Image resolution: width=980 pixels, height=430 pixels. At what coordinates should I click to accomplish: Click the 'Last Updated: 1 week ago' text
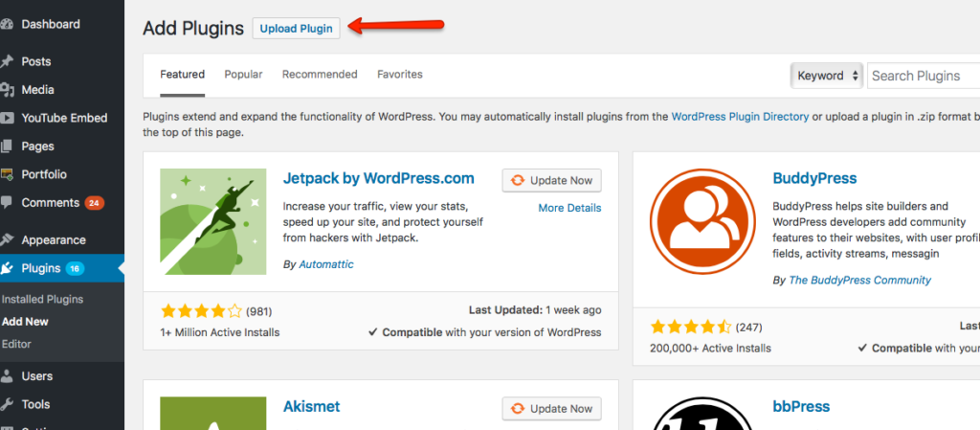(x=535, y=310)
